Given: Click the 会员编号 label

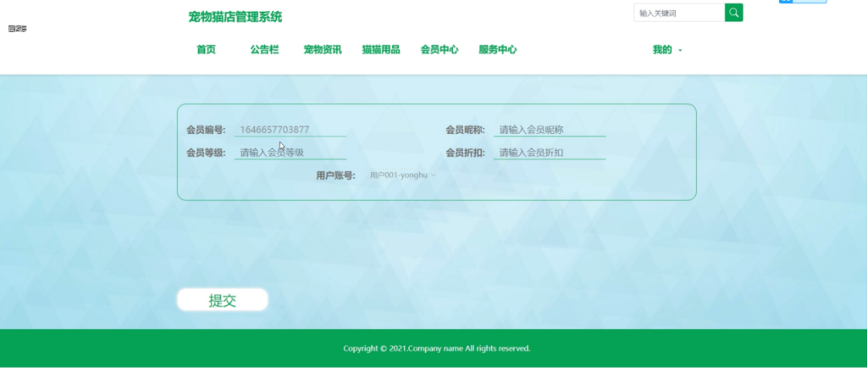Looking at the screenshot, I should 206,131.
